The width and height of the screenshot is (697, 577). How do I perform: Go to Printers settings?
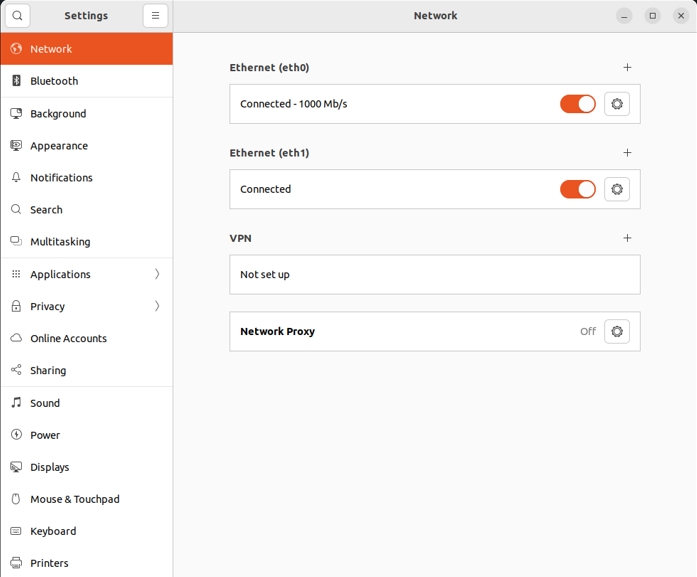pyautogui.click(x=87, y=563)
